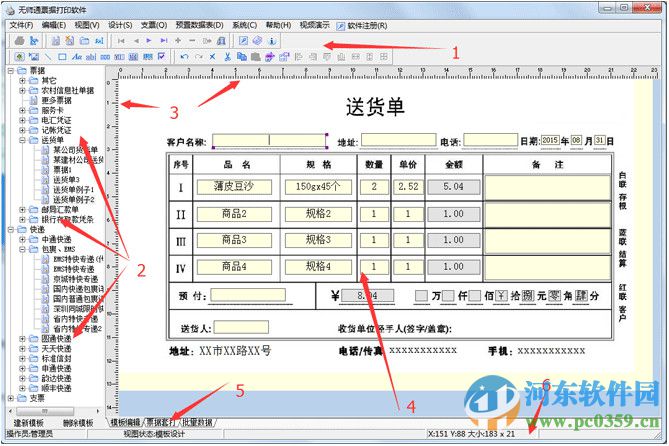The image size is (669, 446).
Task: Expand the 农村信息社单据 folder
Action: click(x=22, y=90)
